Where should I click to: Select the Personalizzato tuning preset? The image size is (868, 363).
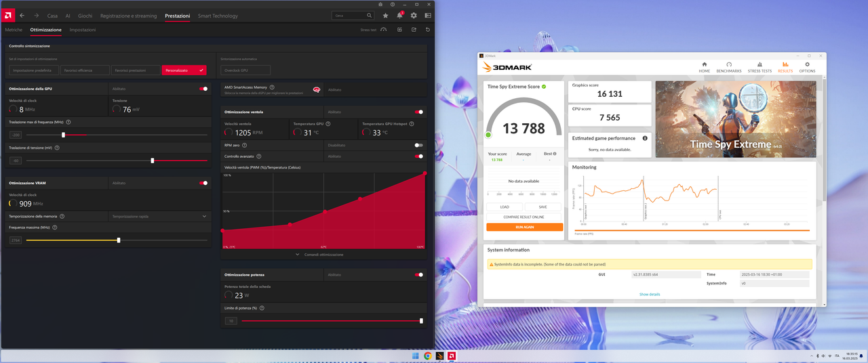(x=184, y=70)
